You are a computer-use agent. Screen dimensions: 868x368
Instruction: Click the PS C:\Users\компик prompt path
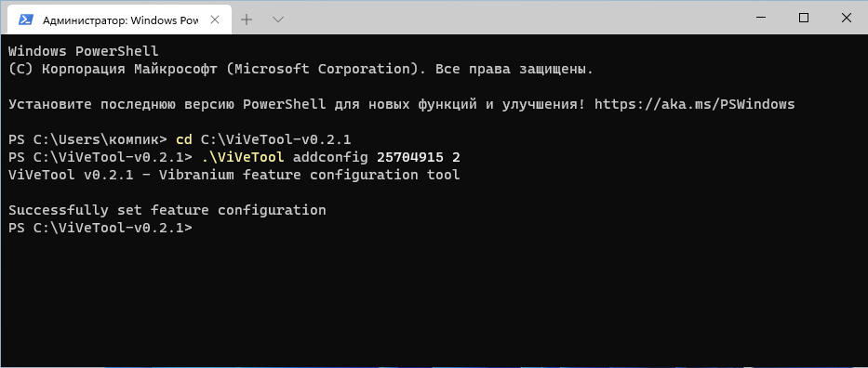[87, 139]
